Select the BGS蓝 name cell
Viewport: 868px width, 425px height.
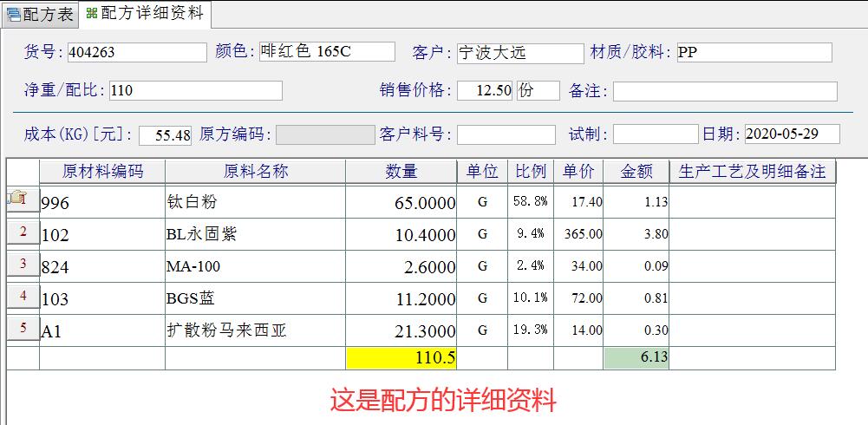(255, 298)
